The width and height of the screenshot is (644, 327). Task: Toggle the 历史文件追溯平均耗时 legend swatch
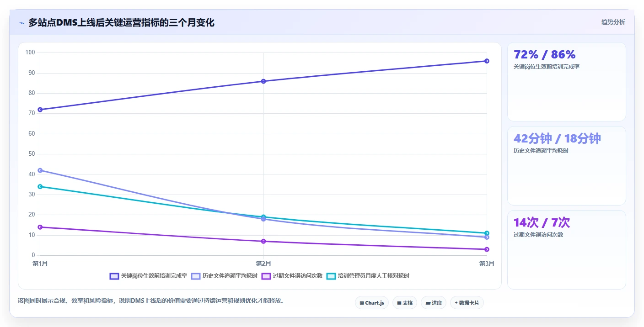[196, 276]
